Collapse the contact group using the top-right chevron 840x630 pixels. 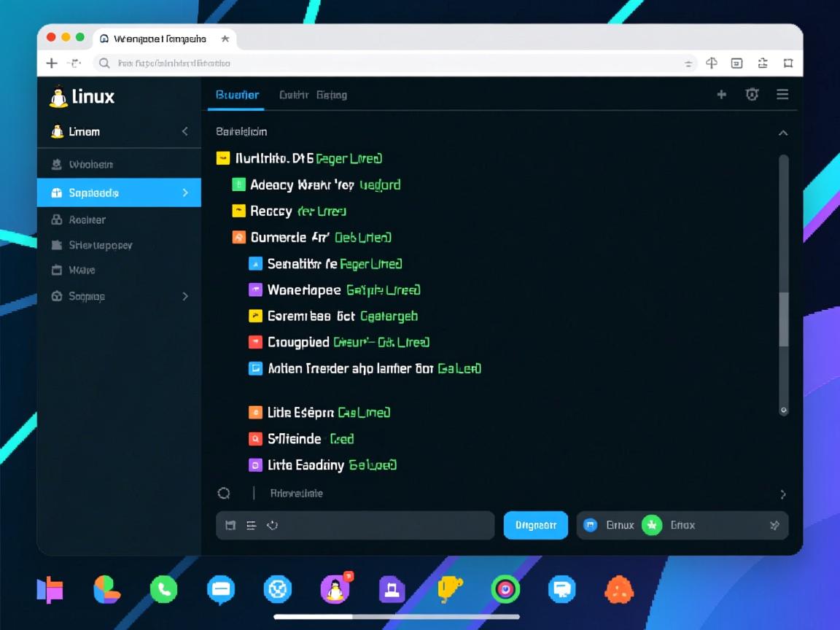pos(783,133)
